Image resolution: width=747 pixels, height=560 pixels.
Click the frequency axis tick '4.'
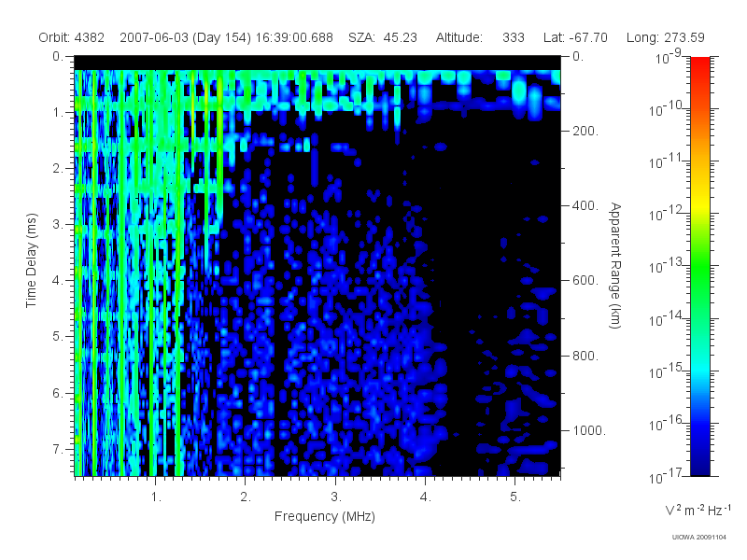(x=426, y=497)
